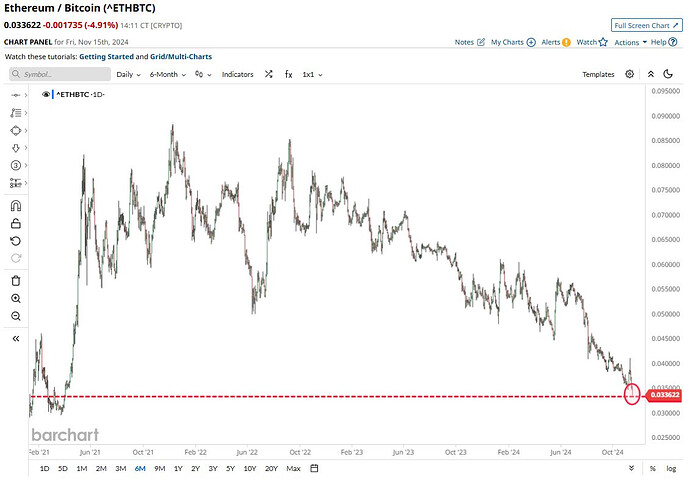
Task: Select the measurement range tool
Action: click(15, 183)
